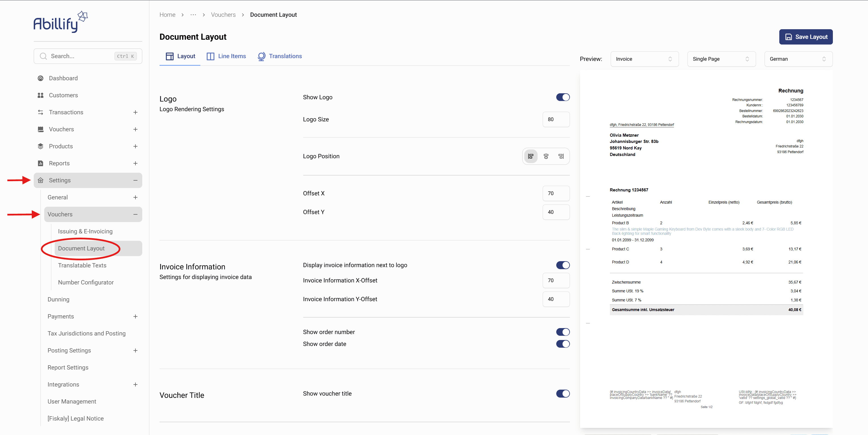Viewport: 868px width, 435px height.
Task: Click the Save Layout button
Action: [806, 37]
